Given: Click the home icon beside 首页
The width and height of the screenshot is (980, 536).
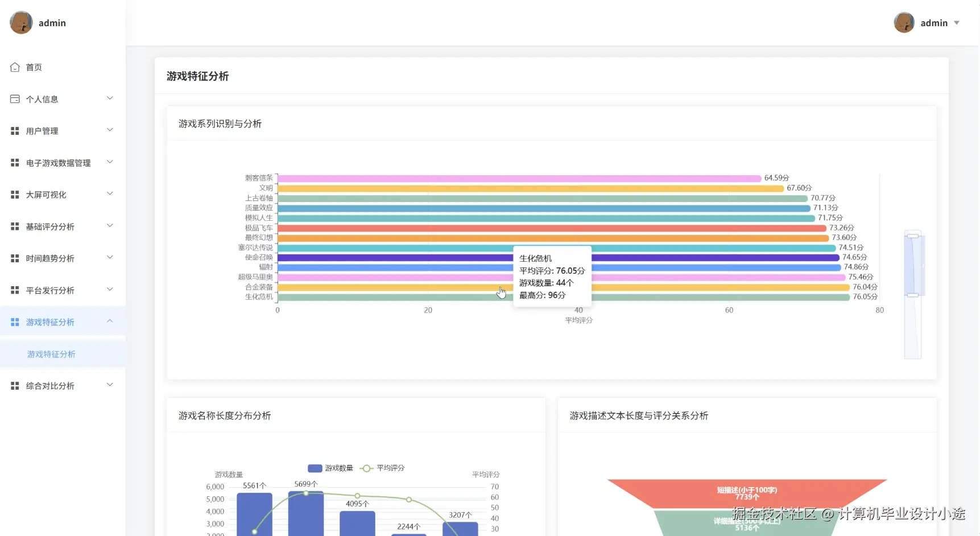Looking at the screenshot, I should [15, 67].
